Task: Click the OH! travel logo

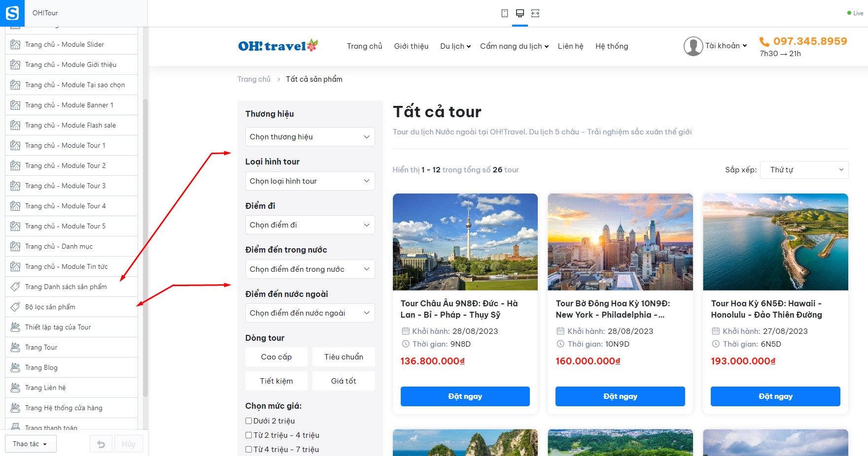Action: click(x=278, y=46)
